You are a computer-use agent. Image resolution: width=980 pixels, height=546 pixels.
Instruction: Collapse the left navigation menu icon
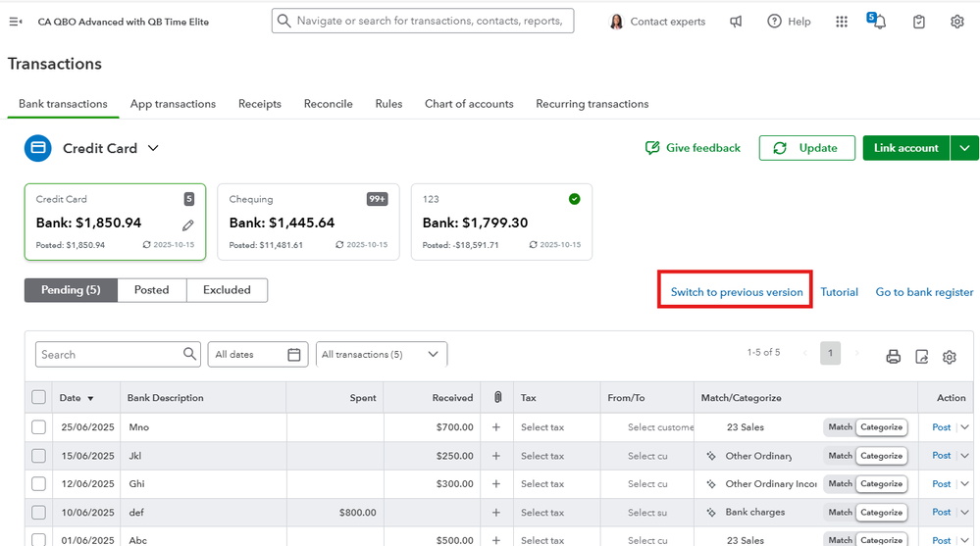(x=15, y=22)
